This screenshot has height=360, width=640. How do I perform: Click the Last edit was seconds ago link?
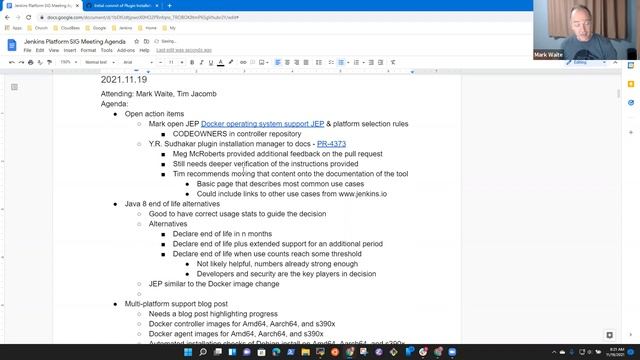184,50
